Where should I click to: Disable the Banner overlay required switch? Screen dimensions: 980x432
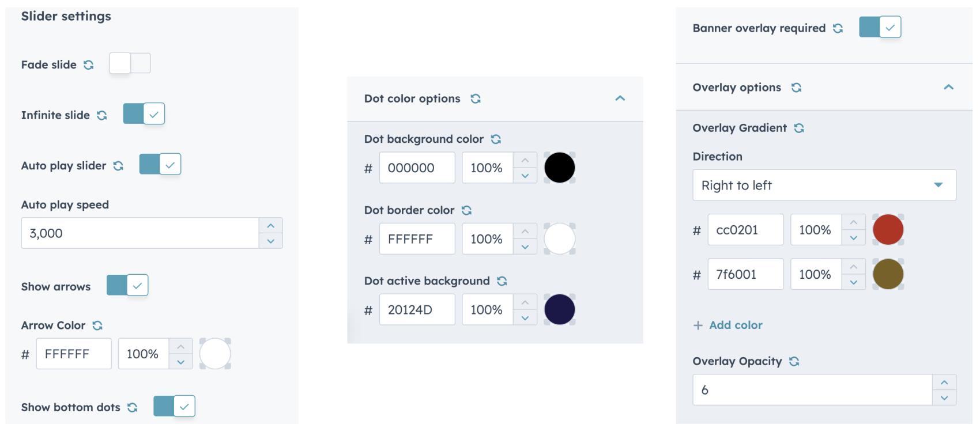tap(880, 28)
